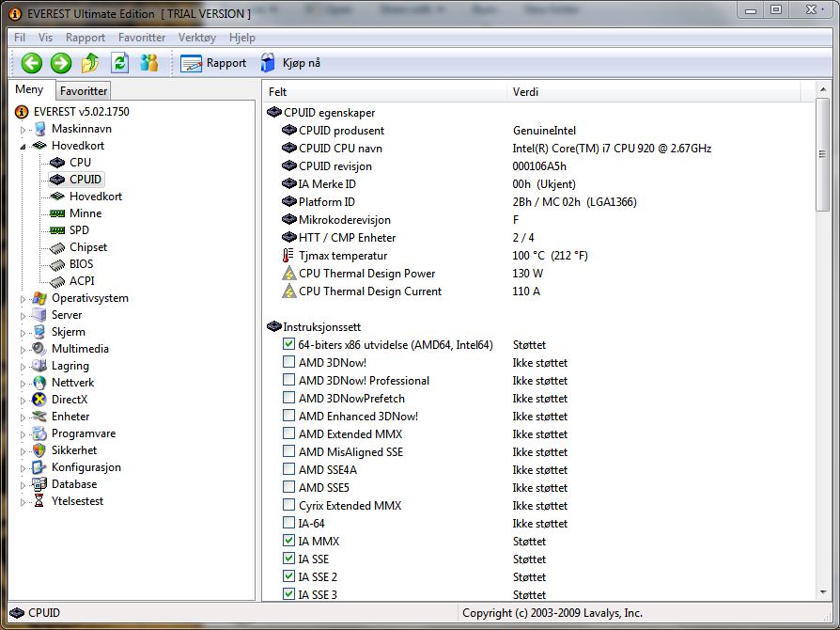The height and width of the screenshot is (630, 840).
Task: Click the scrollbar up arrow
Action: tap(823, 89)
